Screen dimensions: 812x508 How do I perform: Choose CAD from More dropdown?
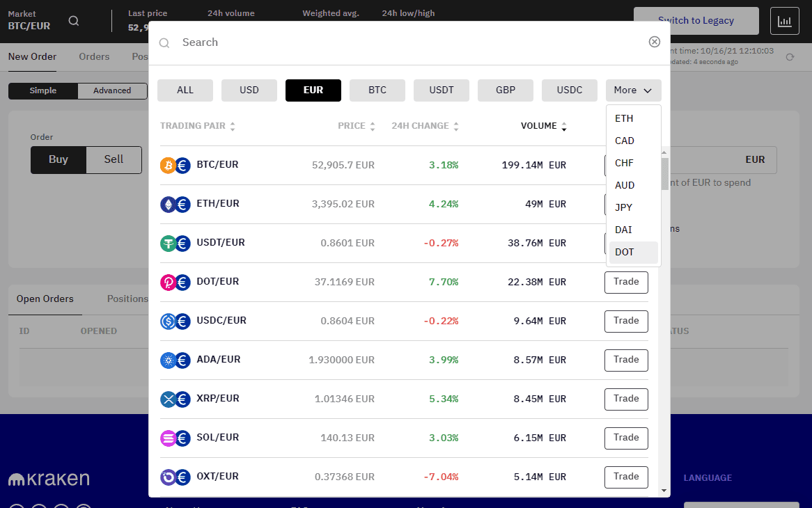pos(633,141)
